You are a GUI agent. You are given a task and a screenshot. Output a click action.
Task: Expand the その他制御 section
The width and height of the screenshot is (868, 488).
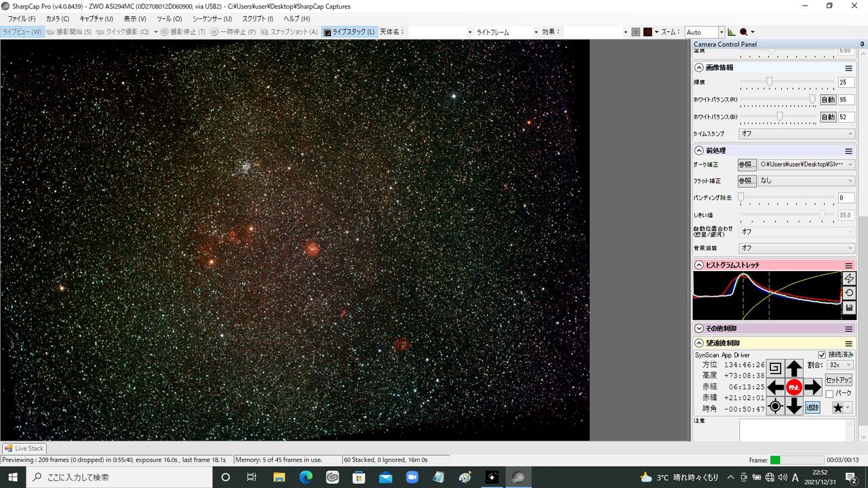(699, 328)
